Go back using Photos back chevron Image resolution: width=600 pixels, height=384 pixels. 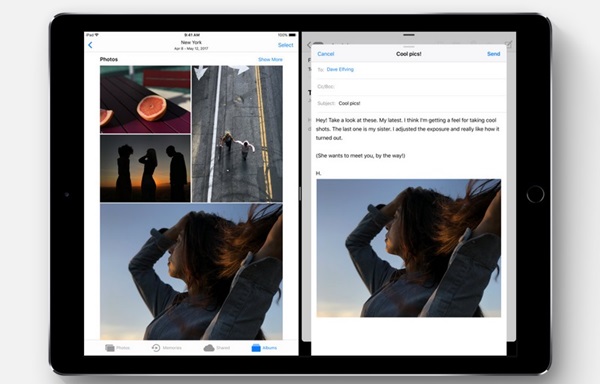click(90, 45)
